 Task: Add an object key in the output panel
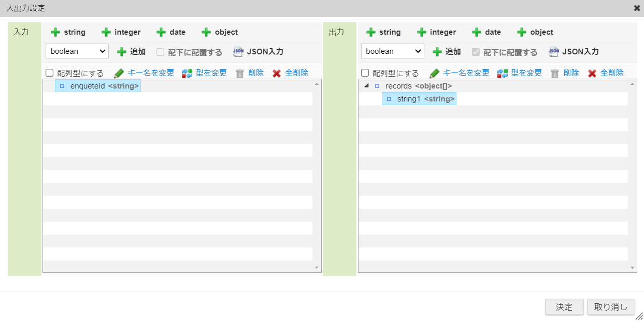coord(535,32)
